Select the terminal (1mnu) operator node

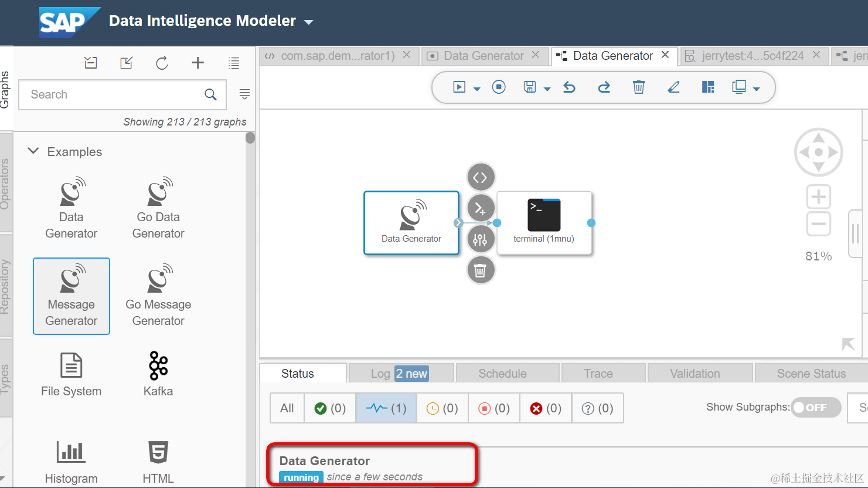point(544,223)
